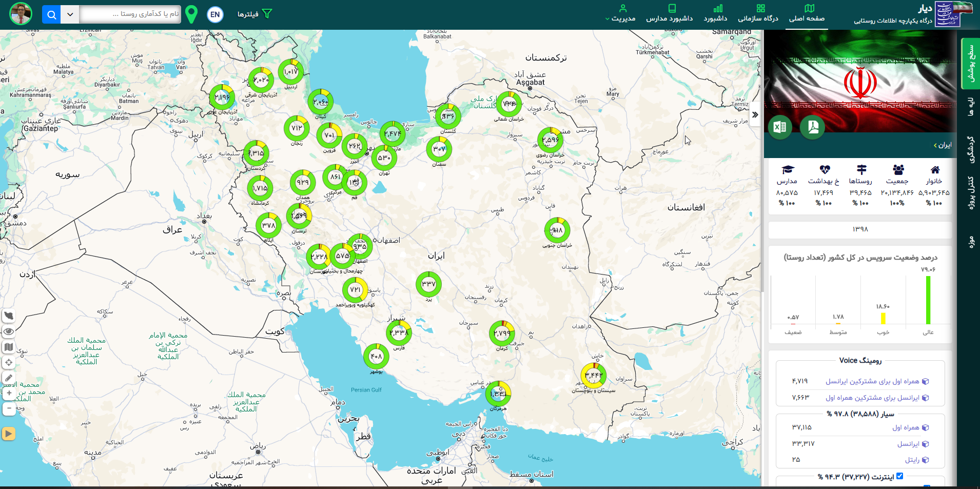The height and width of the screenshot is (489, 980).
Task: Open the فیلترها filters button
Action: (x=254, y=14)
